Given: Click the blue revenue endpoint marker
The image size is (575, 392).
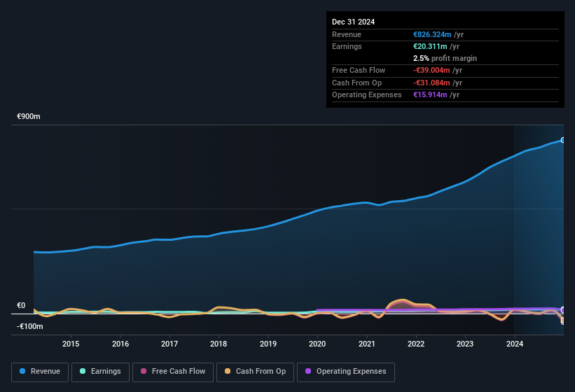Looking at the screenshot, I should pyautogui.click(x=562, y=140).
